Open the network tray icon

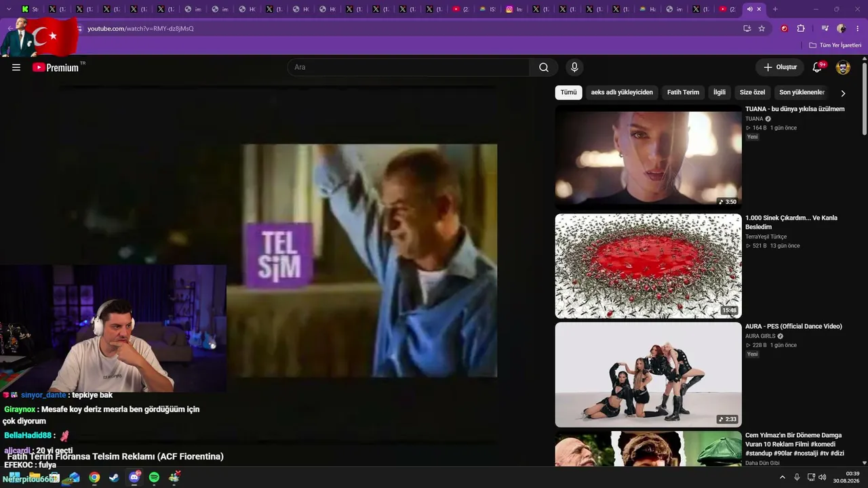[811, 477]
